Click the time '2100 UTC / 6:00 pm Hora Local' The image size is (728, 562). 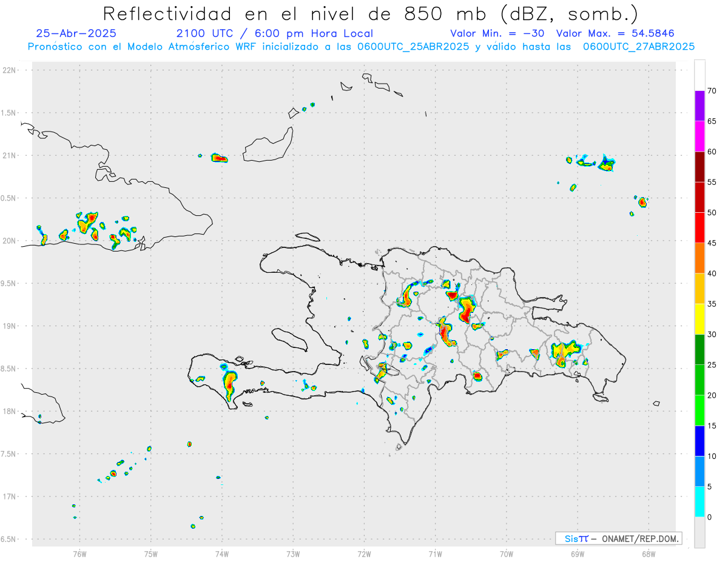274,33
